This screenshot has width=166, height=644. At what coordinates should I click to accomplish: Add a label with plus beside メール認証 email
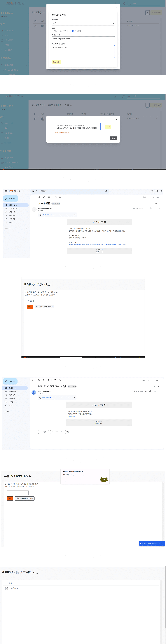(27, 229)
